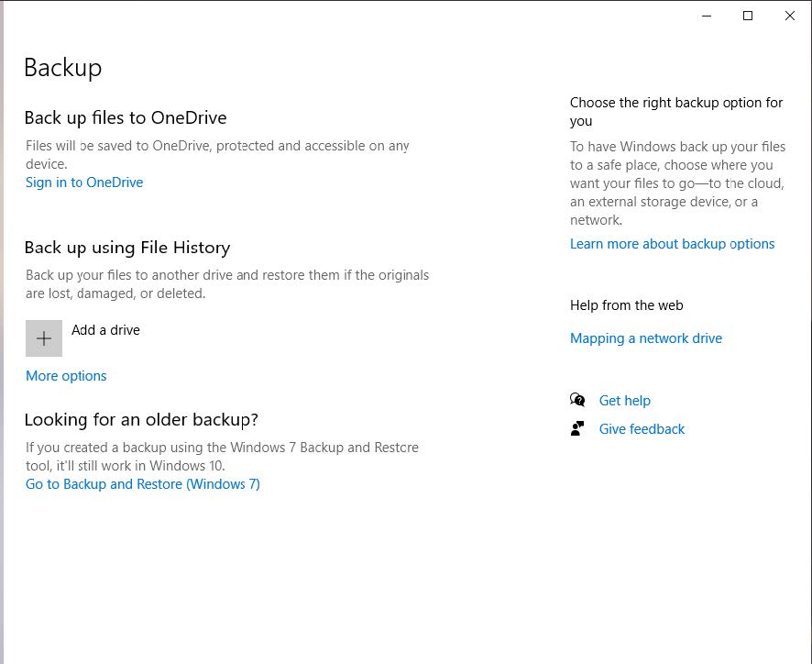Open Learn more about backup options
812x664 pixels.
pos(672,244)
